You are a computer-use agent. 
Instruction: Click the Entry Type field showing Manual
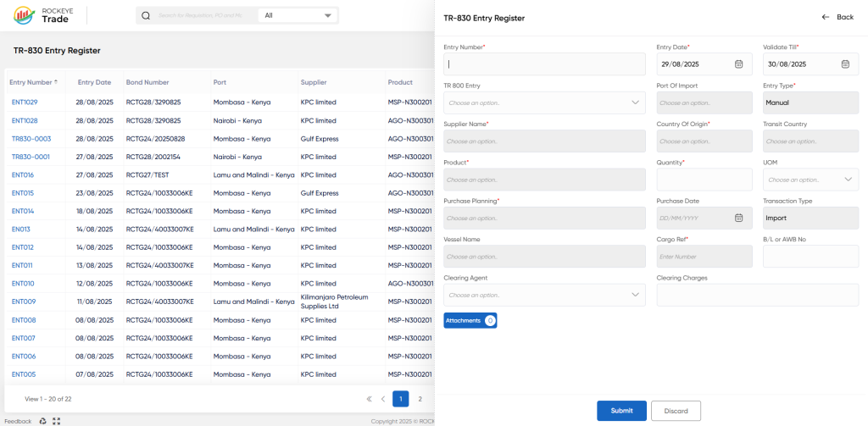pyautogui.click(x=811, y=103)
